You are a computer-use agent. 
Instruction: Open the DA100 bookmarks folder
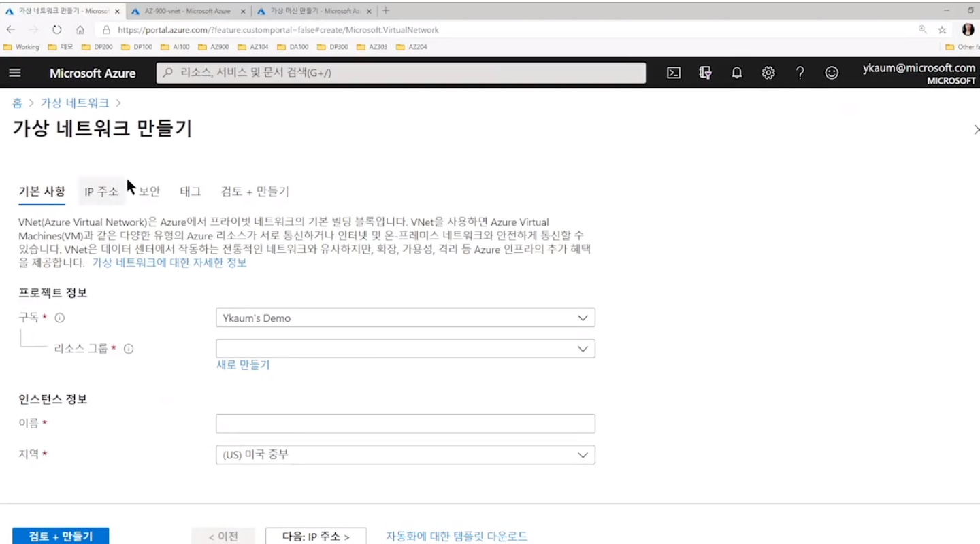(x=293, y=47)
